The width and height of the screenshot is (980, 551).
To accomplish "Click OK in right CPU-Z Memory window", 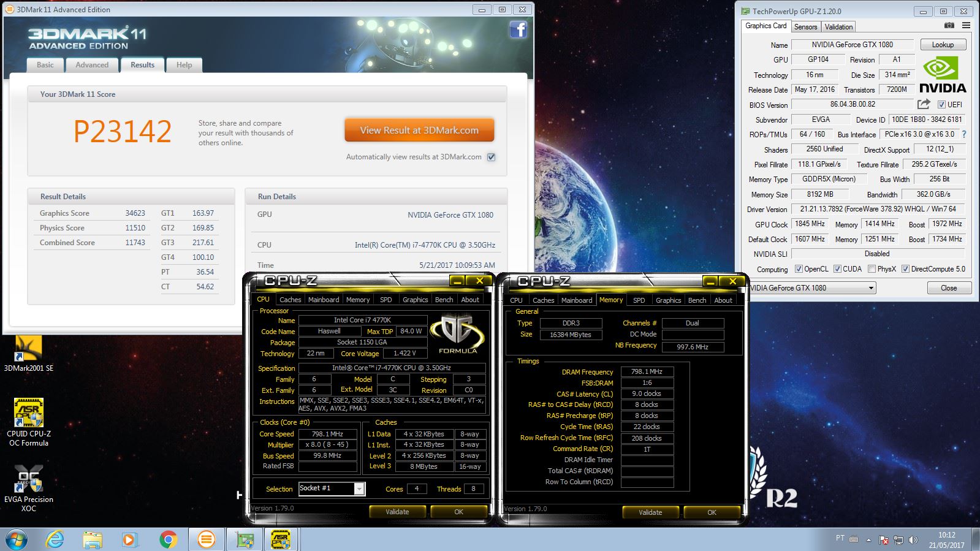I will 712,512.
